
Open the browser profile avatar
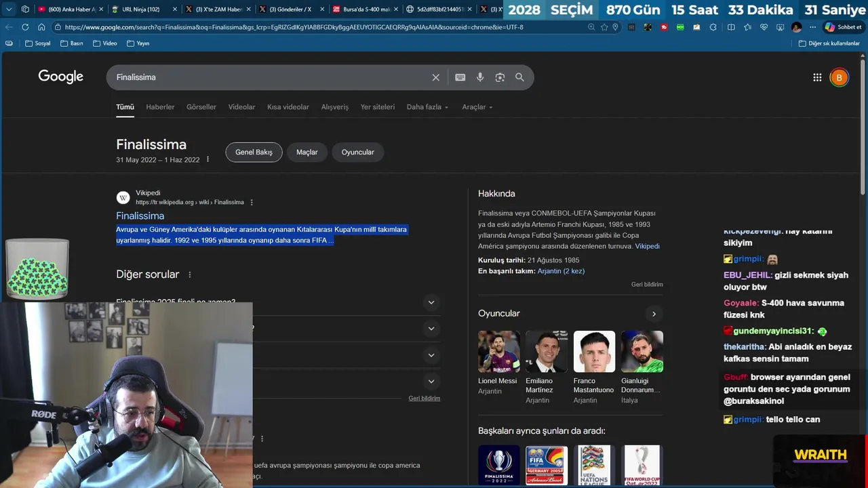(x=796, y=27)
